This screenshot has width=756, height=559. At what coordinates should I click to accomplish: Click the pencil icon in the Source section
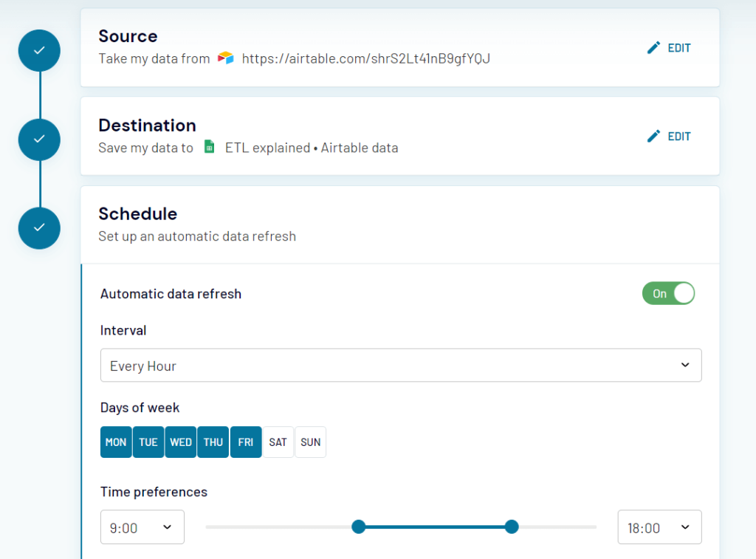tap(653, 47)
